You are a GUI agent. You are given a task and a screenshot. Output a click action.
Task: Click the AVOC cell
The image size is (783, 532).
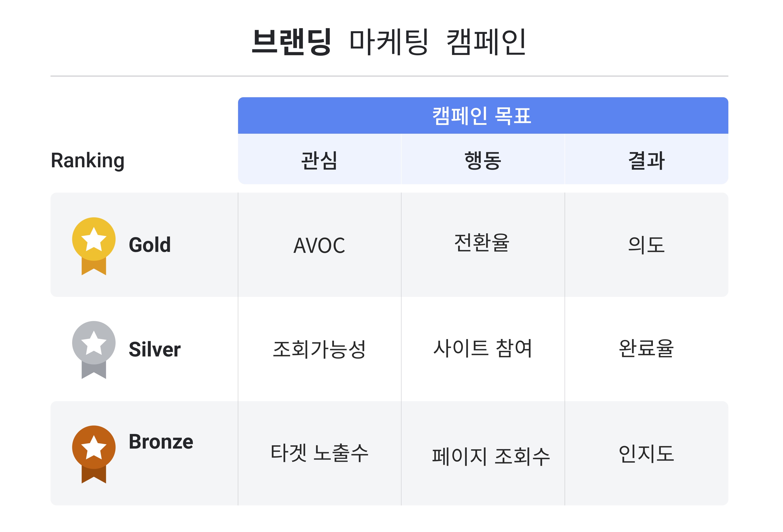click(x=319, y=245)
